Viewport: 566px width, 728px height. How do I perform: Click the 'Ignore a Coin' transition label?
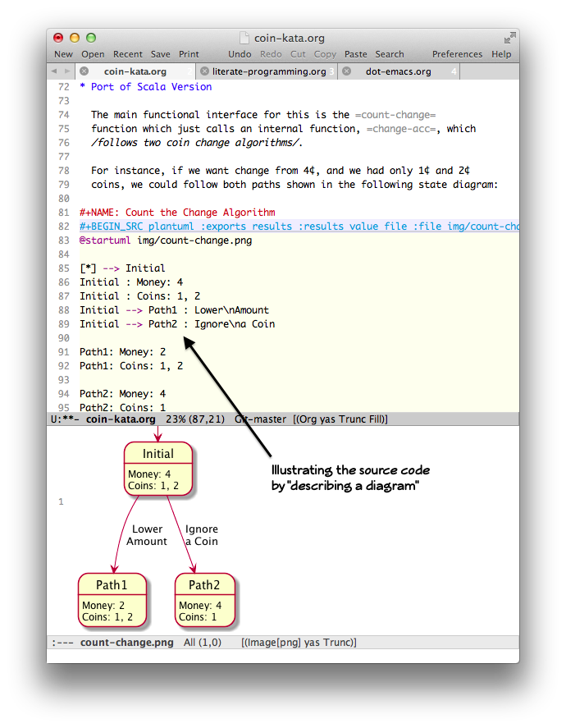coord(201,535)
